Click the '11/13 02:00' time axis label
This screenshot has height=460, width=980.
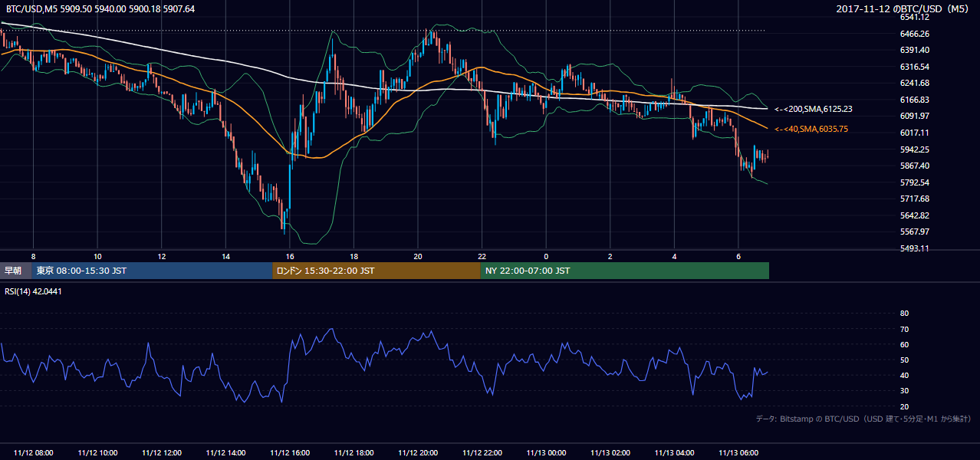[x=610, y=453]
